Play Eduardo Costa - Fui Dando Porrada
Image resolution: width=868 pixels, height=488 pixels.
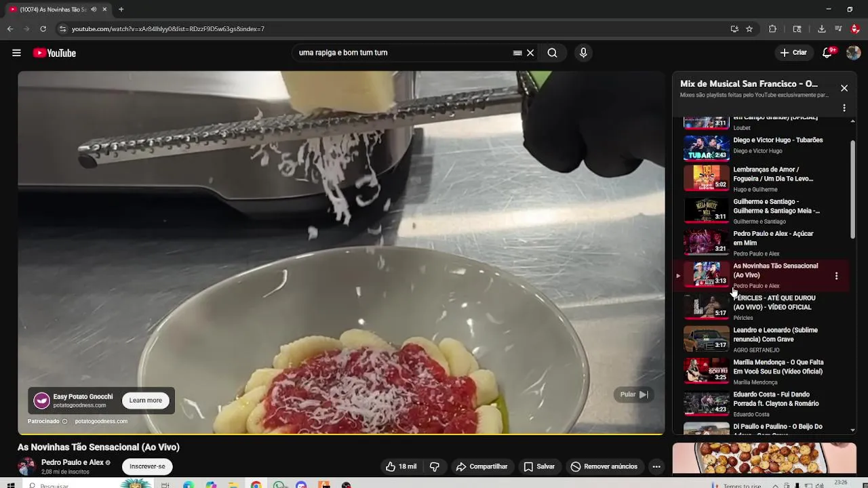point(760,403)
